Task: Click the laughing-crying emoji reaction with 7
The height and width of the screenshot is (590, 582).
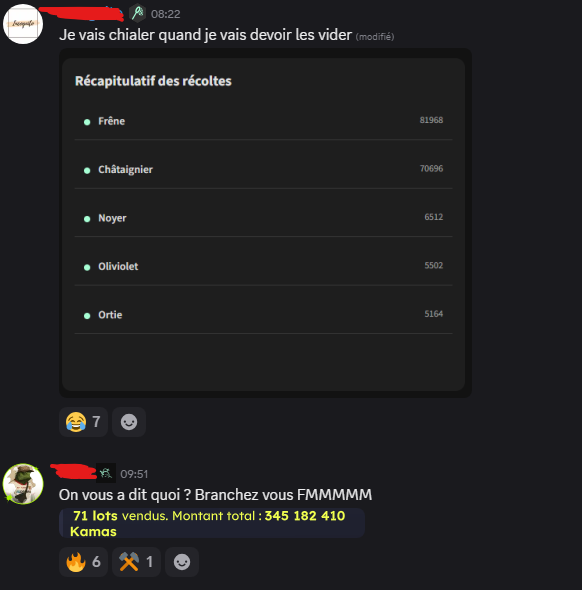Action: pos(83,422)
